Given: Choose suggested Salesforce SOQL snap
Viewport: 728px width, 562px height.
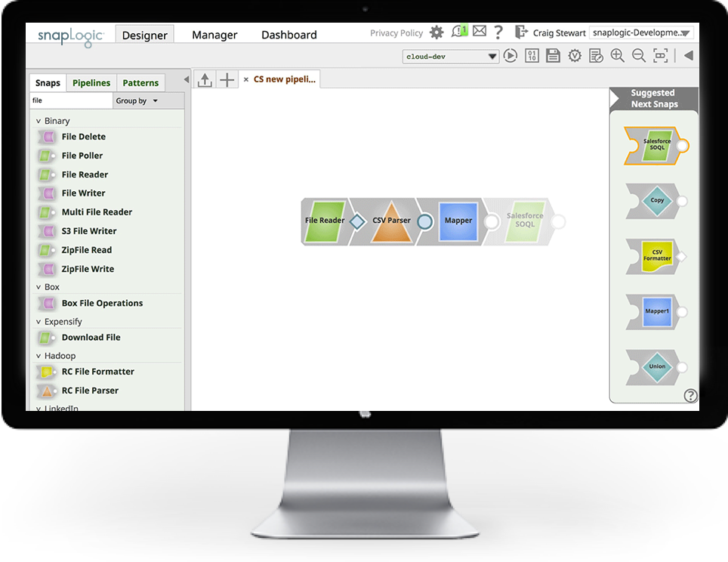Looking at the screenshot, I should (656, 145).
